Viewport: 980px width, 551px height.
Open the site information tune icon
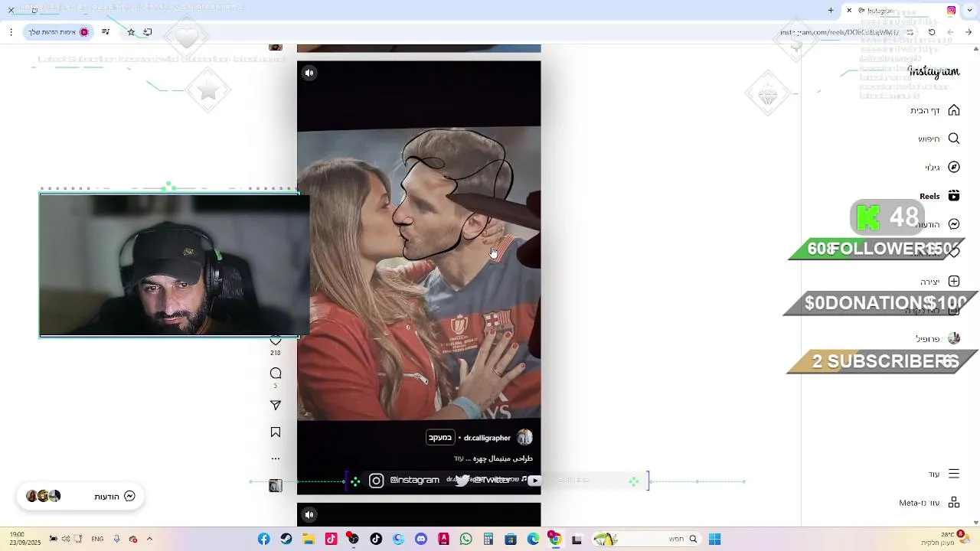coord(910,32)
